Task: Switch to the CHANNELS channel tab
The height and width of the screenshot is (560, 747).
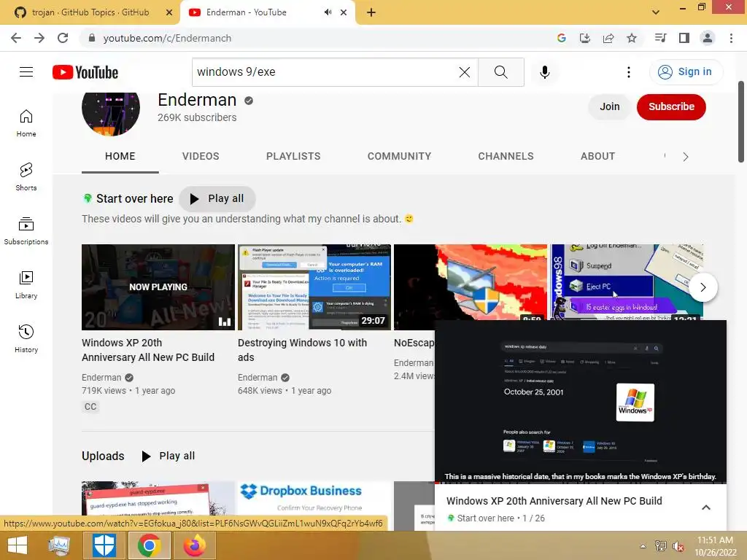Action: (x=506, y=156)
